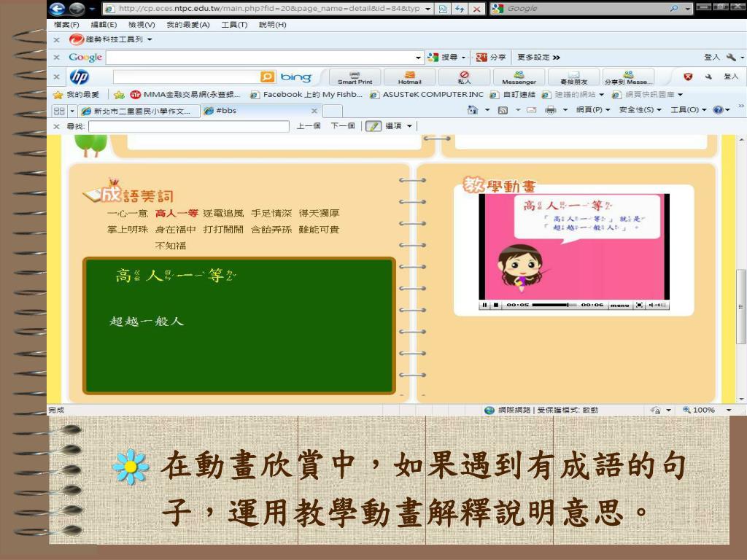This screenshot has width=747, height=560.
Task: Close the #bbs tab
Action: (314, 111)
